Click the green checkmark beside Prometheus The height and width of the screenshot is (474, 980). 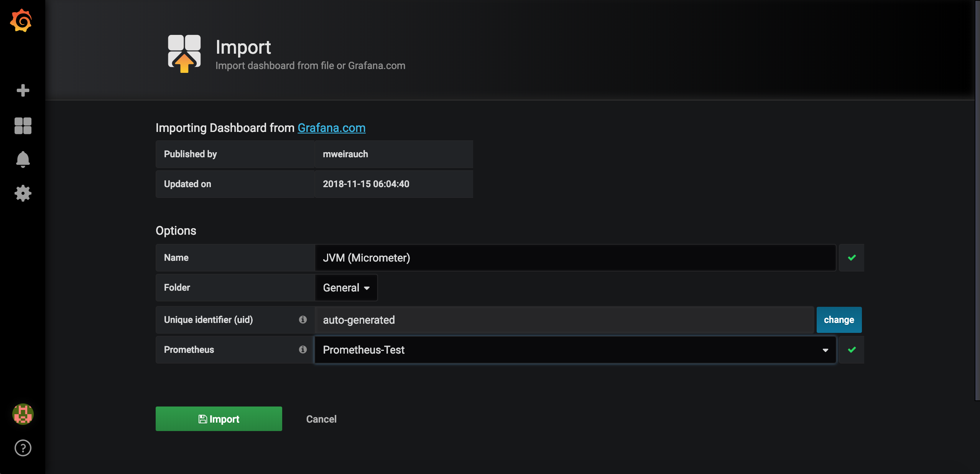click(x=852, y=350)
